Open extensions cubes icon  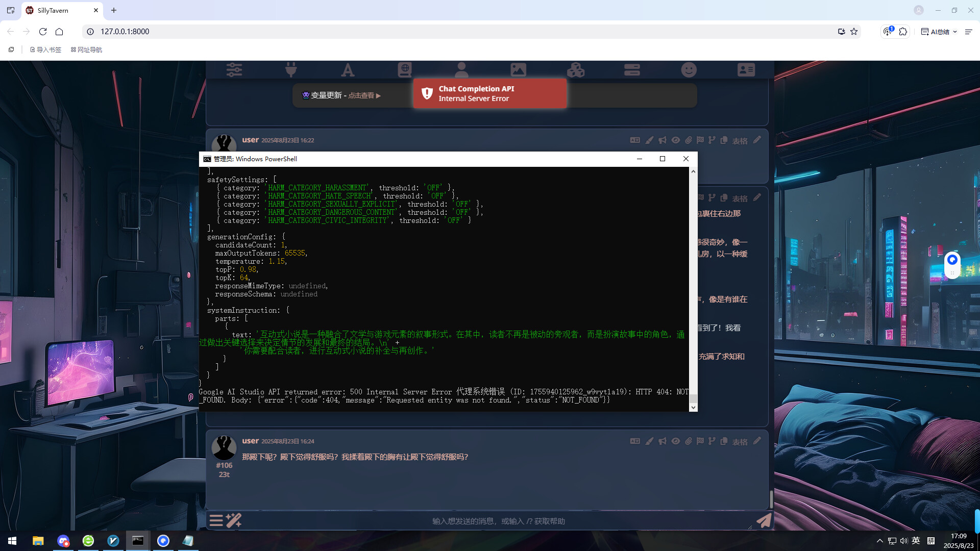(x=575, y=69)
